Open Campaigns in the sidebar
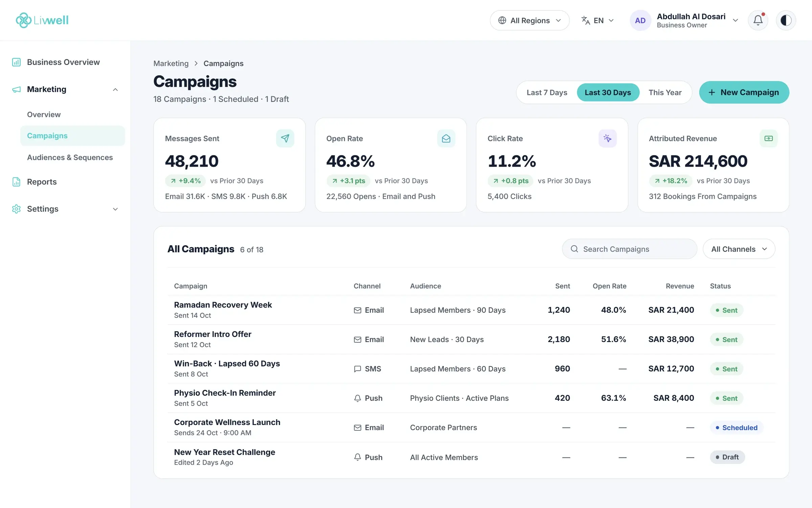 (x=72, y=136)
